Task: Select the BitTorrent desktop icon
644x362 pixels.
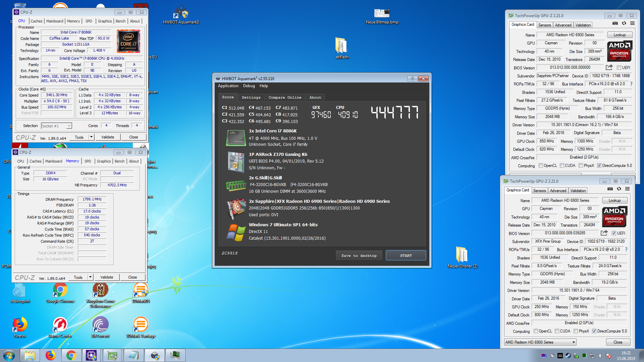Action: click(100, 327)
